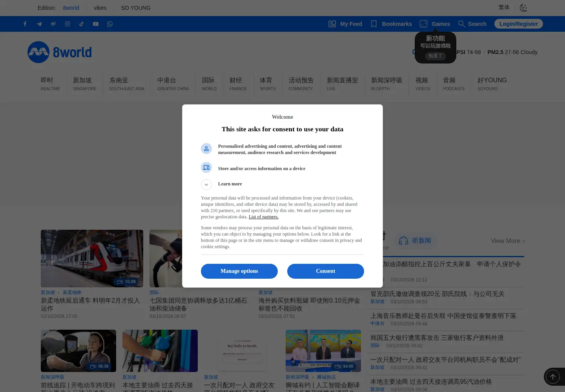The width and height of the screenshot is (565, 392).
Task: Expand Learn more chevron
Action: click(x=206, y=184)
